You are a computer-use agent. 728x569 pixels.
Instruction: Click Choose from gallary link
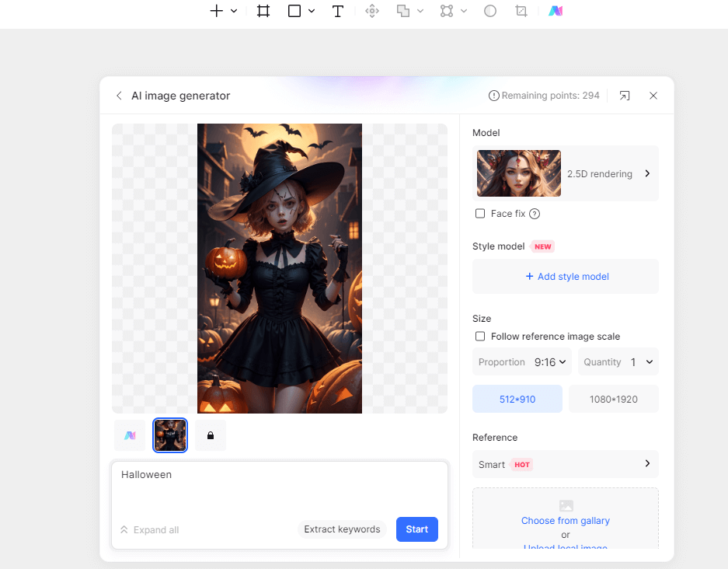(x=565, y=520)
